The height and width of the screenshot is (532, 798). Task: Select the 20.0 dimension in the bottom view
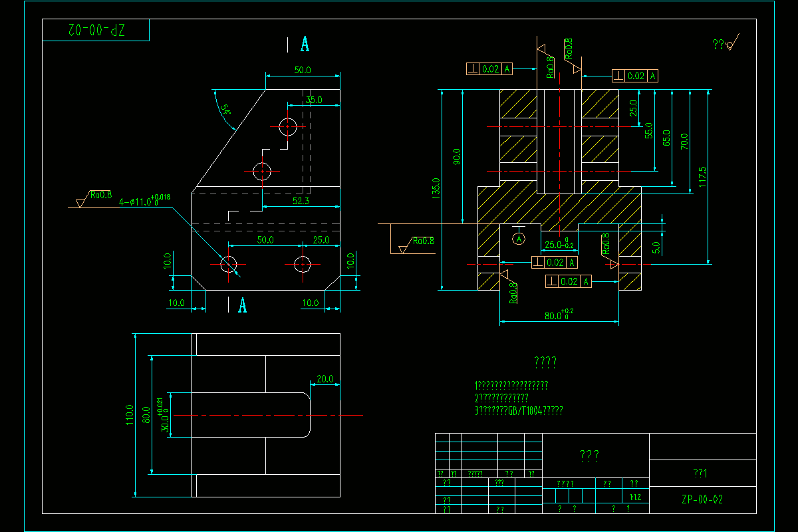point(325,379)
